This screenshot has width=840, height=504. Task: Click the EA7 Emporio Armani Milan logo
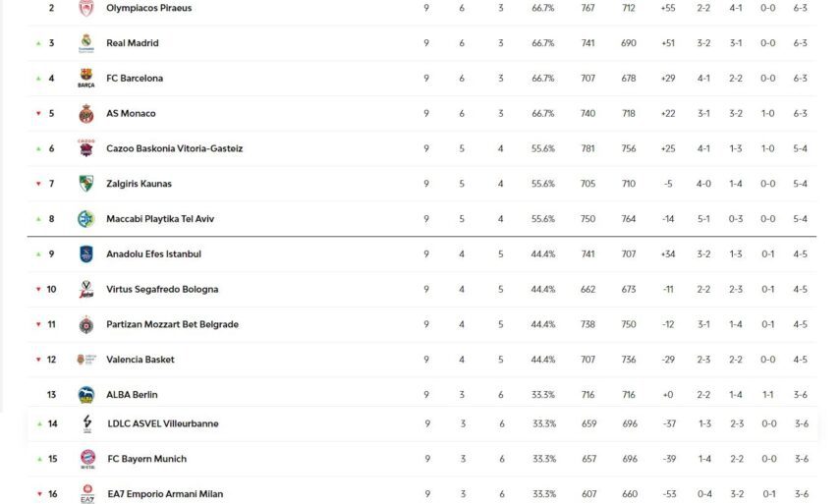pos(86,494)
